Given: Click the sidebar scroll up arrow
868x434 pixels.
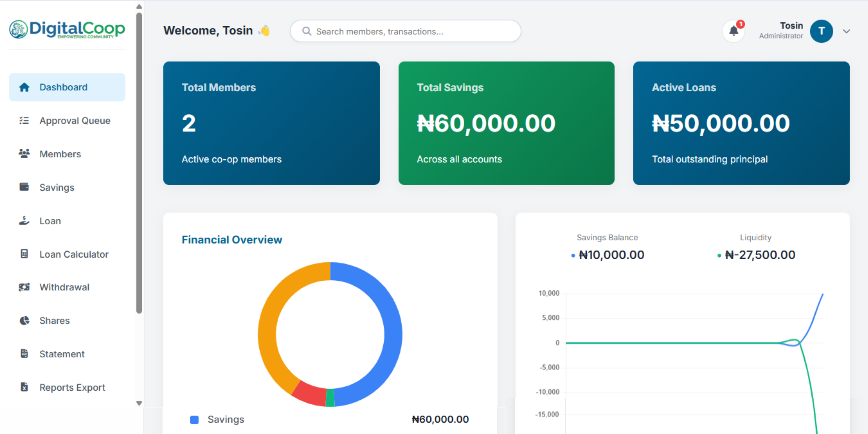Looking at the screenshot, I should (139, 7).
